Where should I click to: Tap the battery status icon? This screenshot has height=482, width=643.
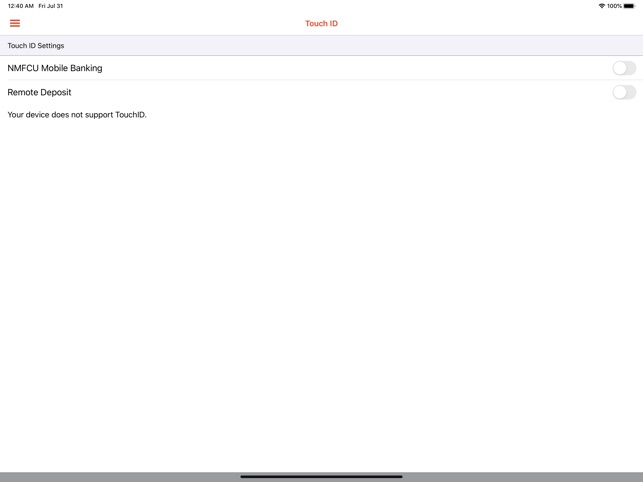pyautogui.click(x=629, y=6)
